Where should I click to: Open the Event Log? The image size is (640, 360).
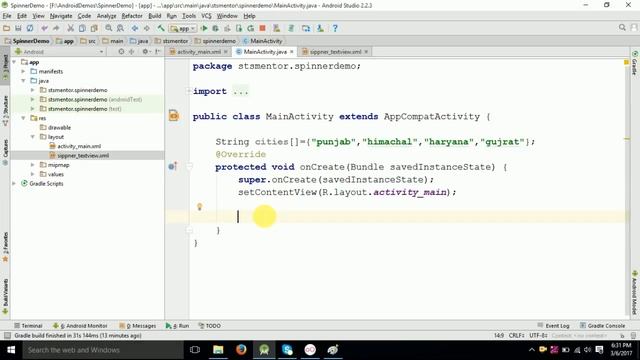(x=553, y=326)
